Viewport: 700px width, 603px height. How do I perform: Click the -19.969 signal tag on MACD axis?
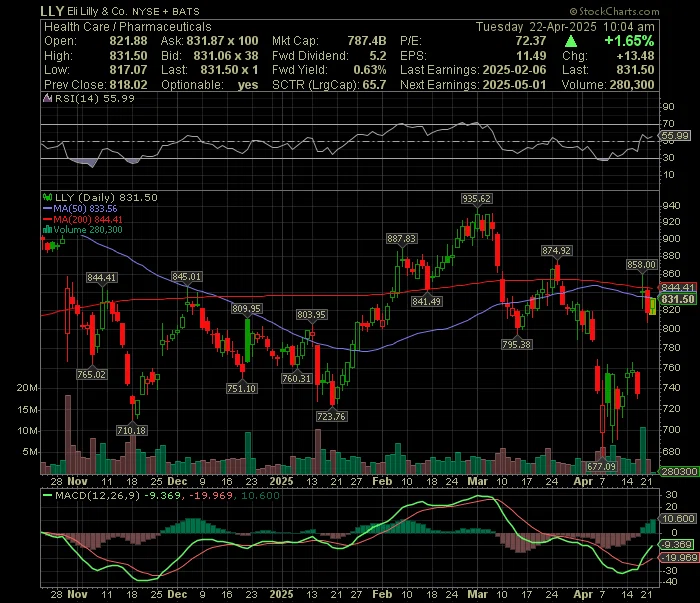point(679,557)
